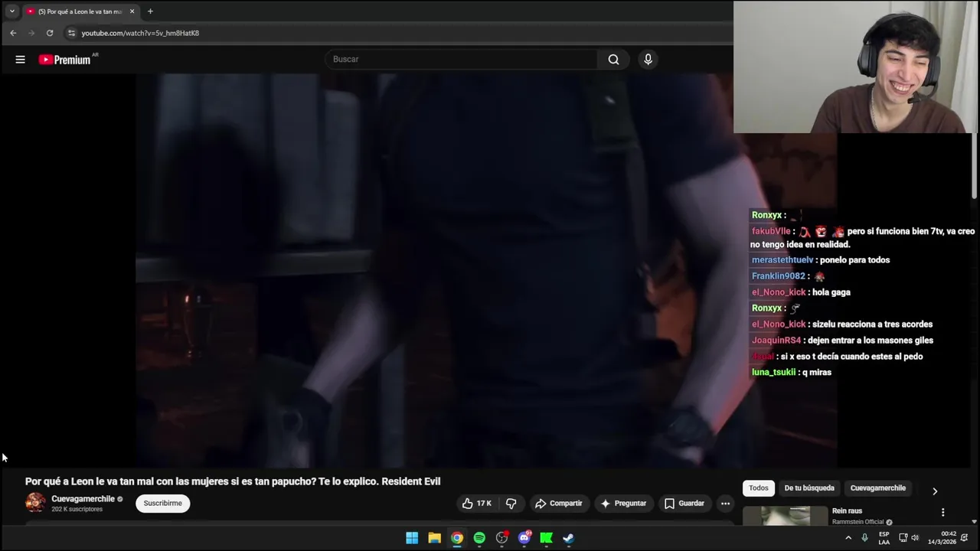Open Cuevagamerchile channel name link
Screen dimensions: 980x551
tap(83, 499)
